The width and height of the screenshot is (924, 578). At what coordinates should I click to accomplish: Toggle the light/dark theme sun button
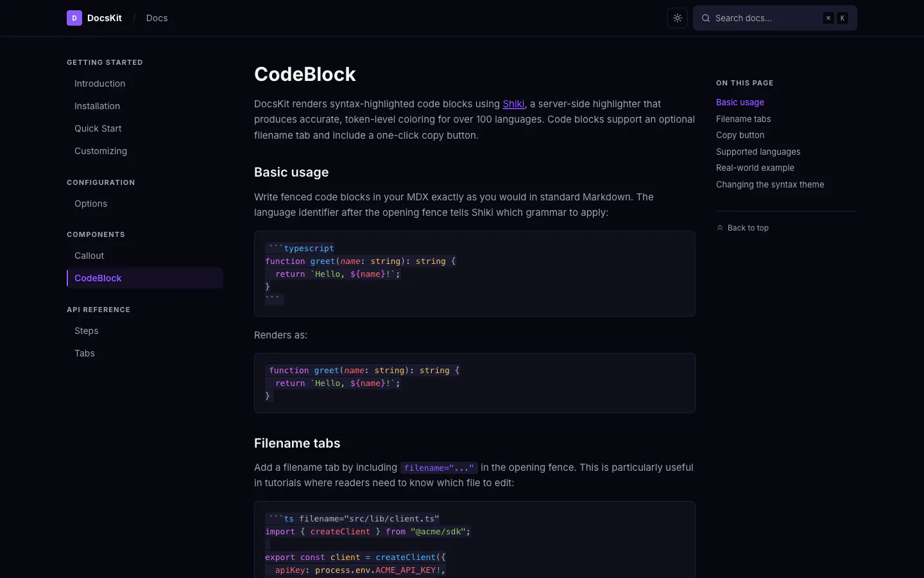pos(678,18)
